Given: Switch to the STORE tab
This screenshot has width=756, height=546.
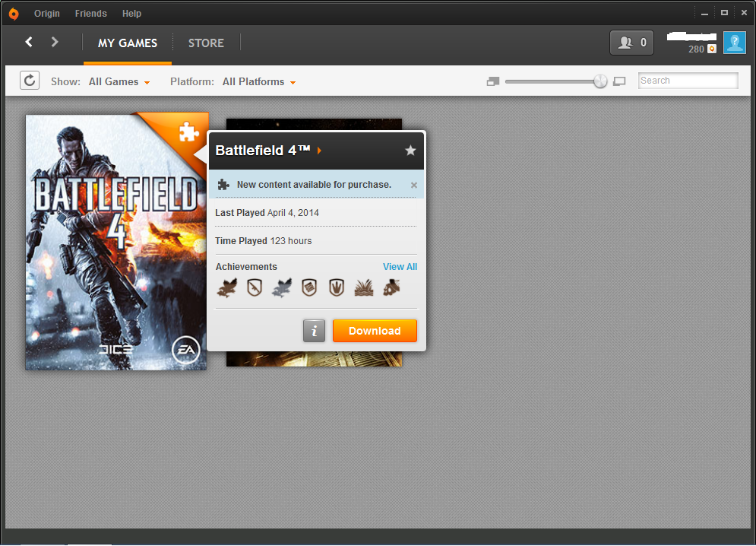Looking at the screenshot, I should pyautogui.click(x=206, y=43).
